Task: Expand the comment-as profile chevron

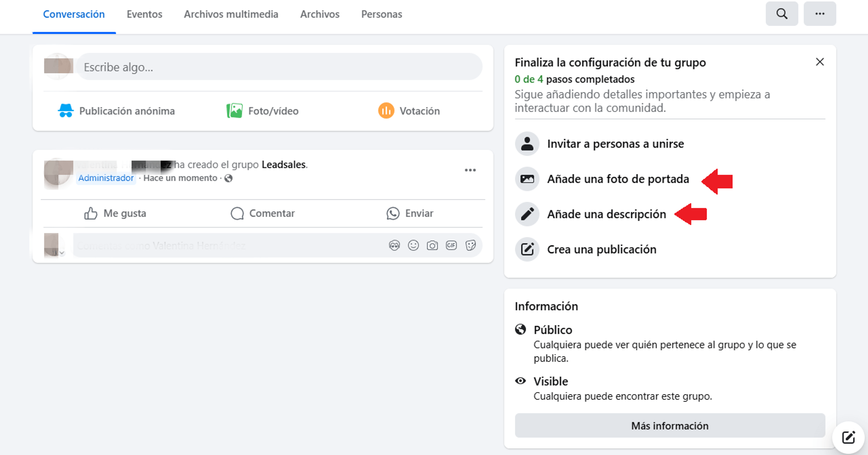Action: (62, 253)
